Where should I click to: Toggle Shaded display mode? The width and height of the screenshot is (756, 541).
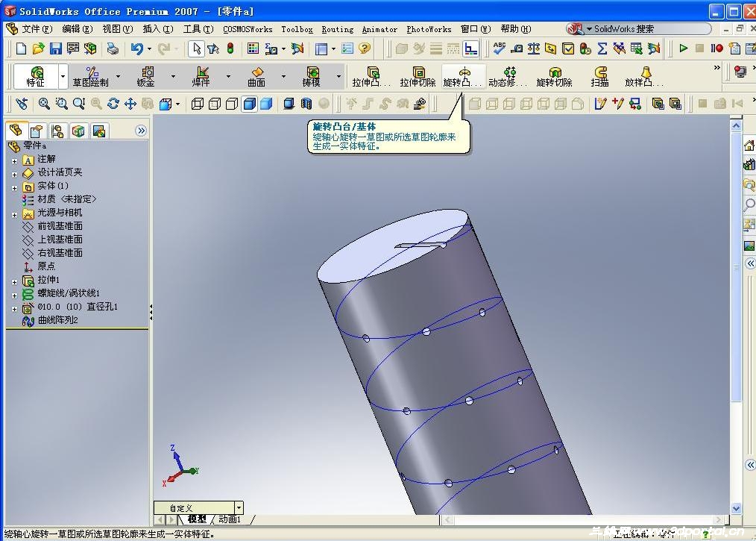click(266, 103)
